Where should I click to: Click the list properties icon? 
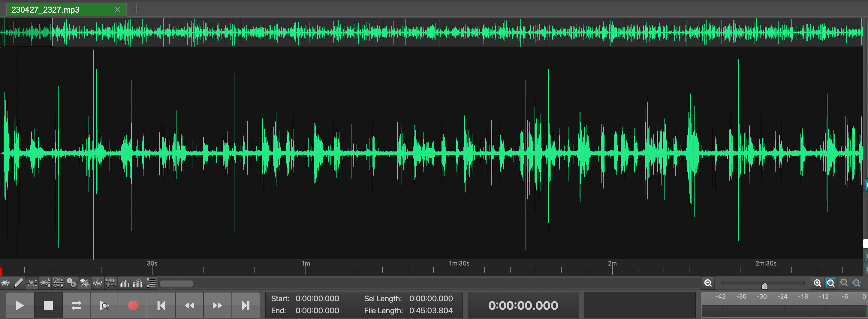click(151, 283)
